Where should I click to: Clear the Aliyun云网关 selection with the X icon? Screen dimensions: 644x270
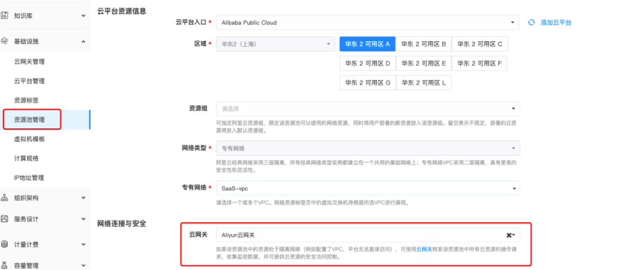[x=509, y=235]
